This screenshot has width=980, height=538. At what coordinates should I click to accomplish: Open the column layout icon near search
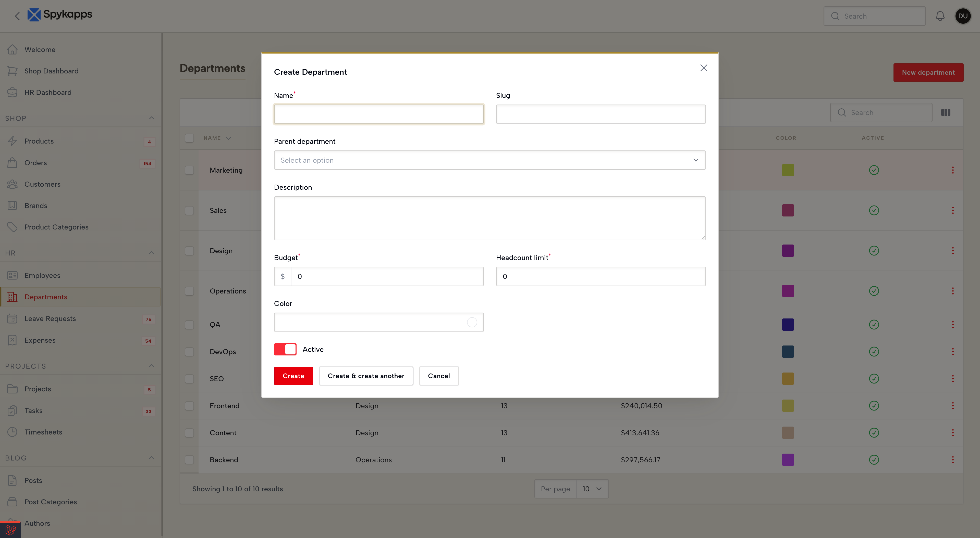pos(946,112)
